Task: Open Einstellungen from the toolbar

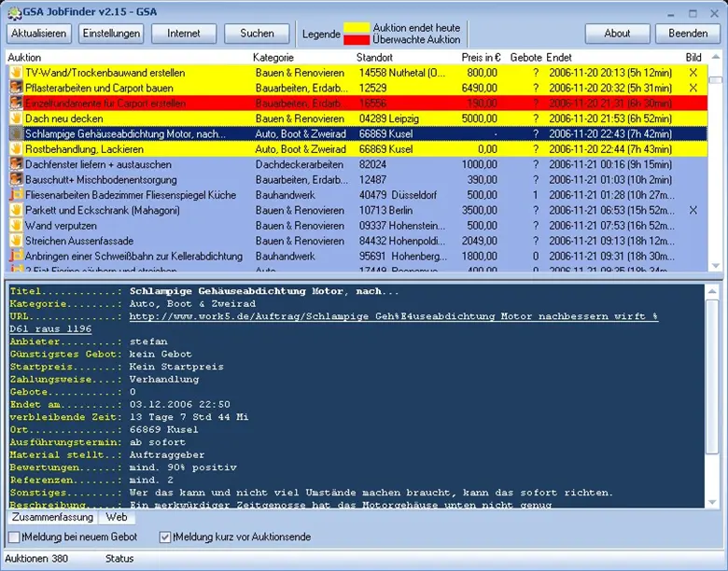Action: [x=111, y=34]
